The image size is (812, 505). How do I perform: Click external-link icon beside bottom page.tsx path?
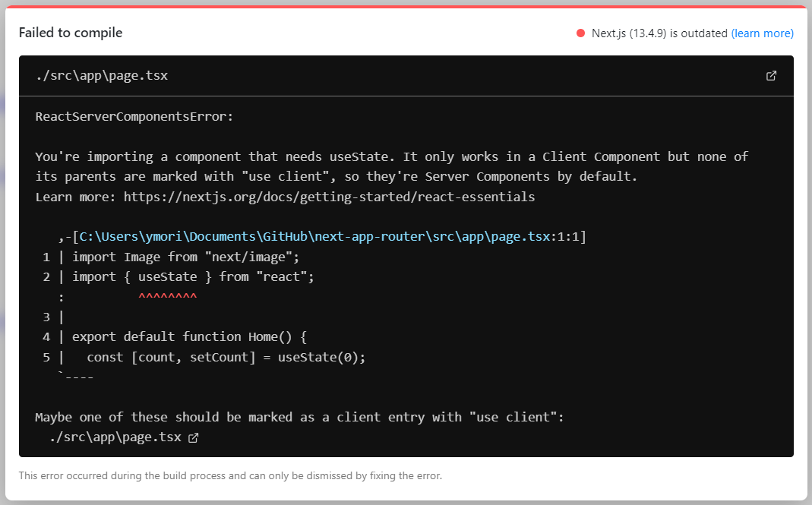193,437
